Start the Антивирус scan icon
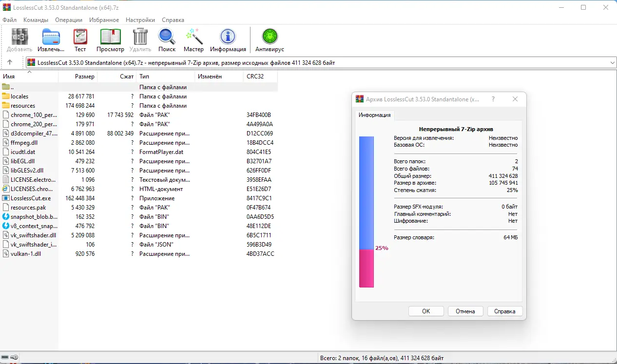Screen dimensions: 617x364 pyautogui.click(x=270, y=37)
